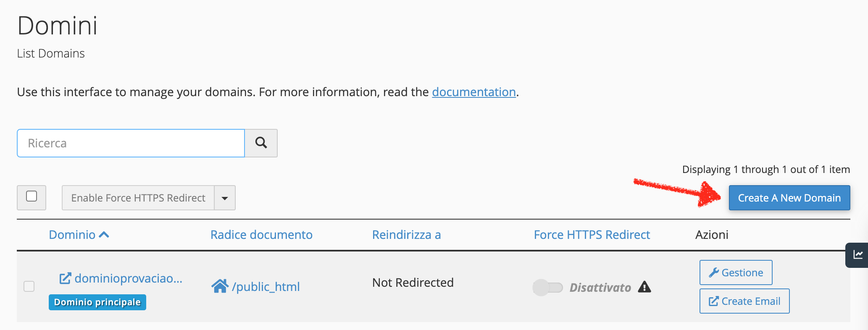
Task: Click the magnifying glass search button
Action: (261, 143)
